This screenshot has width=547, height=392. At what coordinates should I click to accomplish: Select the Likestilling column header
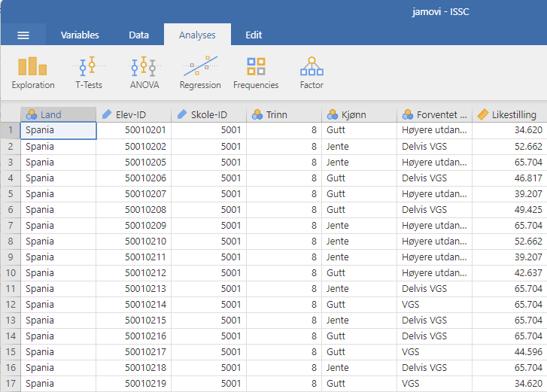[x=509, y=114]
